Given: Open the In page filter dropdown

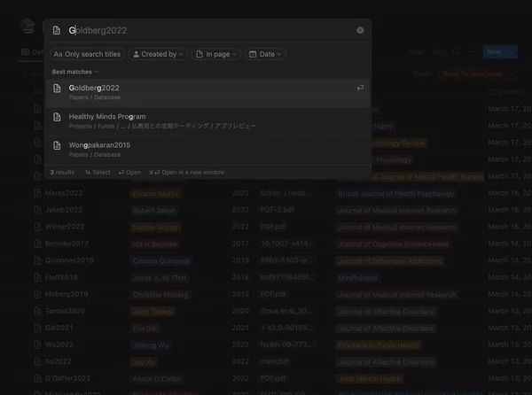Looking at the screenshot, I should tap(216, 54).
